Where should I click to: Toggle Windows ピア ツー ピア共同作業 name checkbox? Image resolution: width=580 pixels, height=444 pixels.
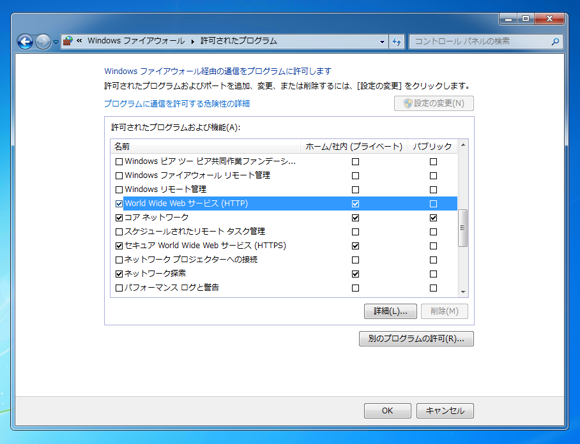click(x=119, y=162)
